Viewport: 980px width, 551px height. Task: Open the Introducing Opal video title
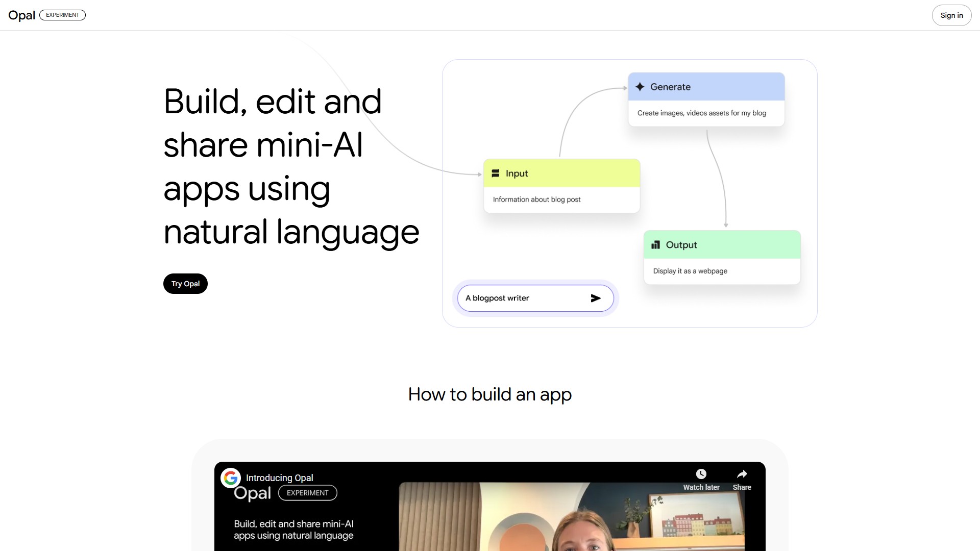(x=280, y=478)
